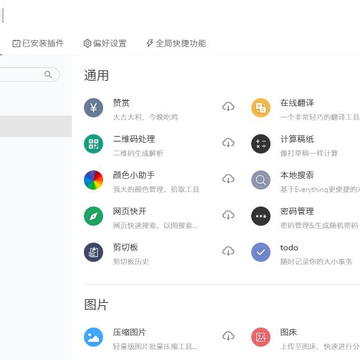Click the 图床 plugin title
This screenshot has height=360, width=360.
[x=289, y=332]
